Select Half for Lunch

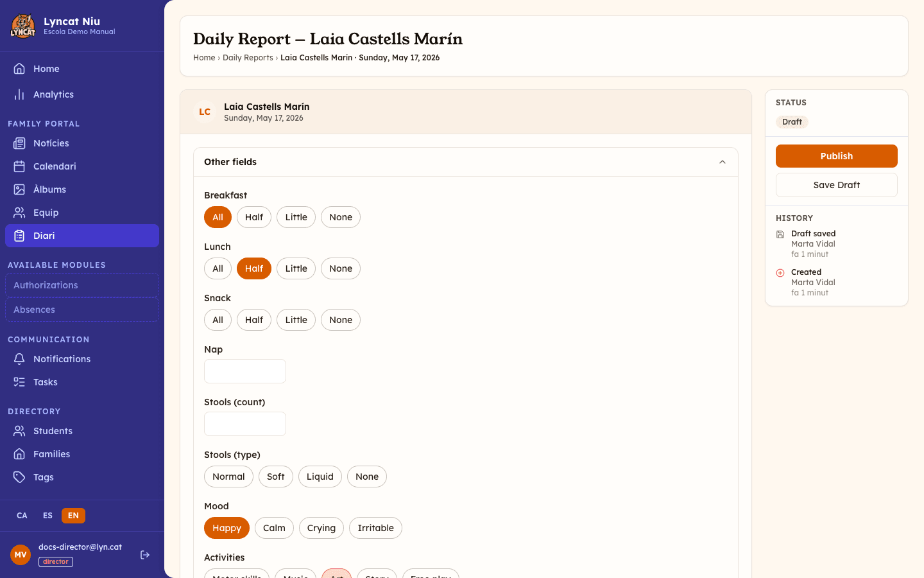point(254,268)
